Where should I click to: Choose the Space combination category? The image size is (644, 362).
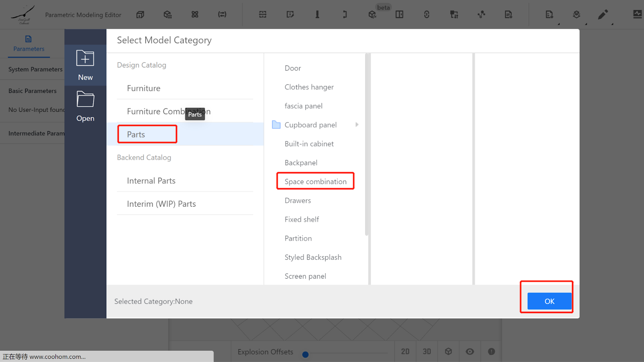[x=316, y=181]
